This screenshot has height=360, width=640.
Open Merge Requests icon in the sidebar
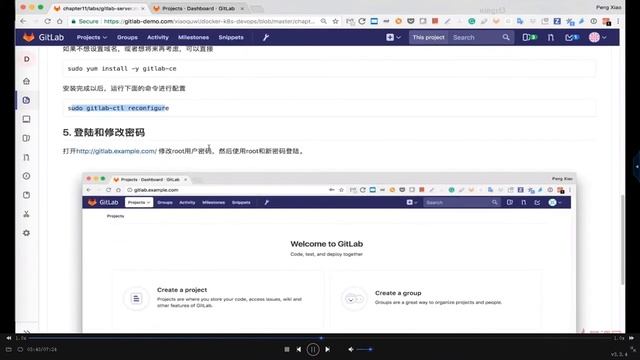pos(27,157)
